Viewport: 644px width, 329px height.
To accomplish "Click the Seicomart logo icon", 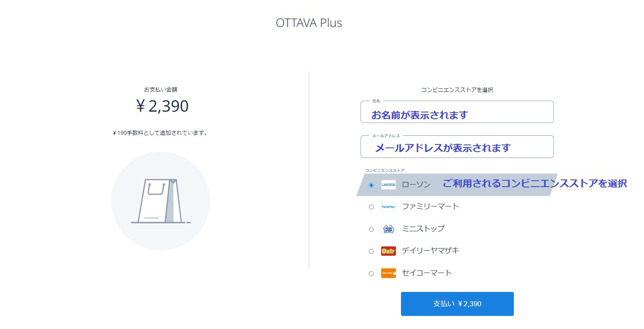I will point(388,273).
